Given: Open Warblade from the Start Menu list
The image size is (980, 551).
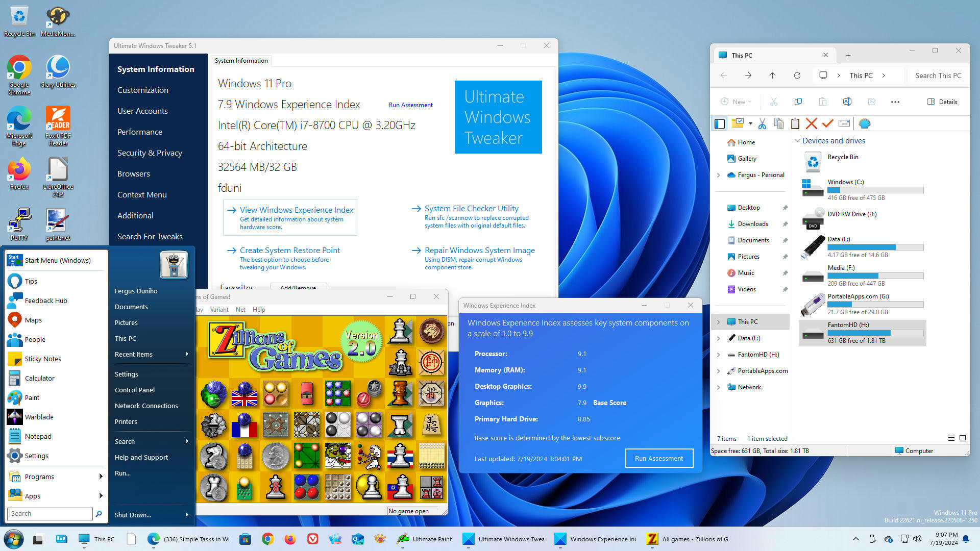Looking at the screenshot, I should click(x=56, y=417).
